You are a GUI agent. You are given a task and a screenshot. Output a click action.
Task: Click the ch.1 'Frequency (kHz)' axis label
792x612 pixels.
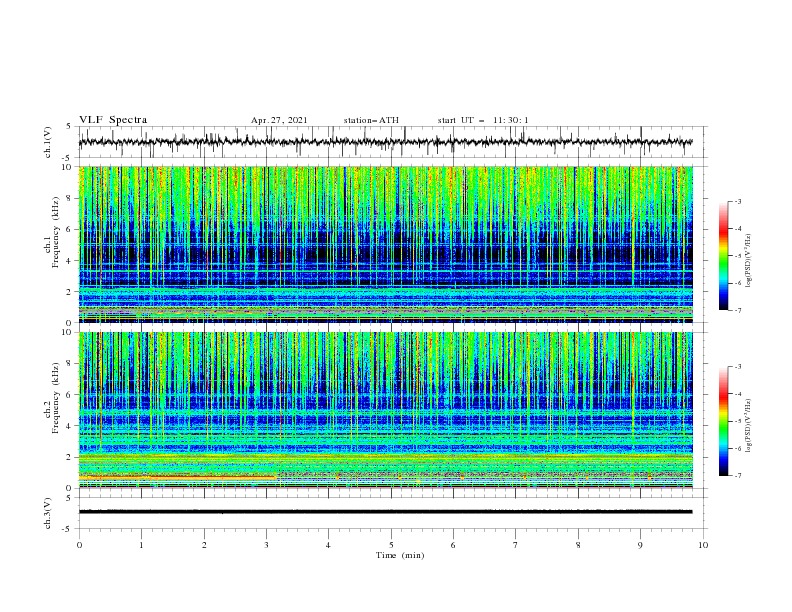pyautogui.click(x=55, y=230)
